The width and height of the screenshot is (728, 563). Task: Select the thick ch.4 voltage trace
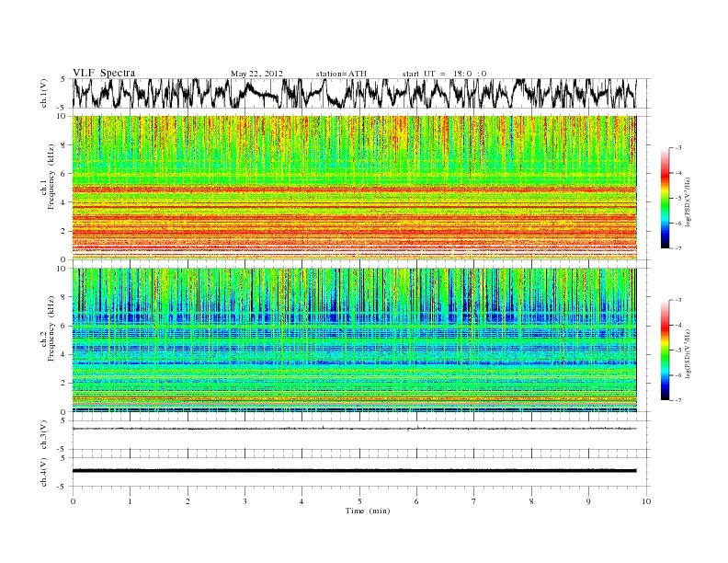pos(354,471)
